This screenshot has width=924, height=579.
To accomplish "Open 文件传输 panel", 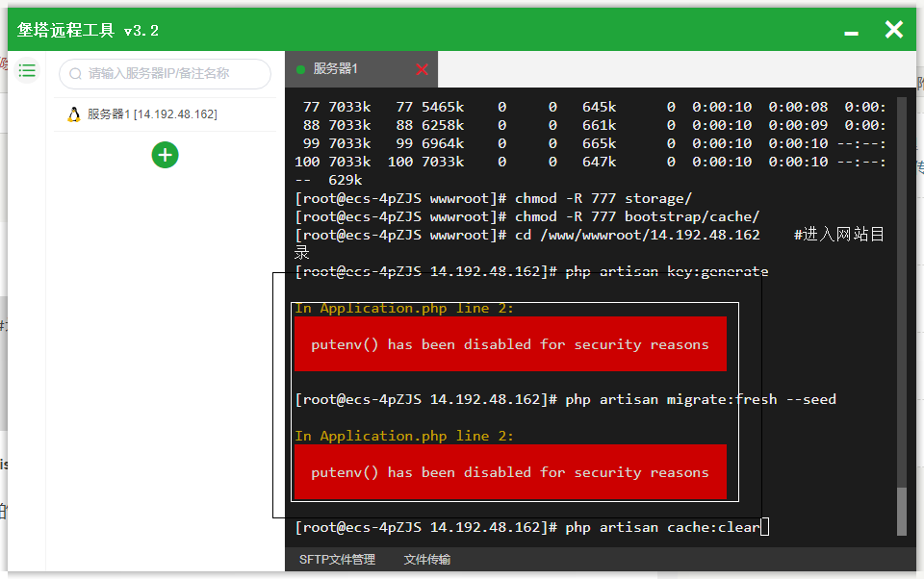I will pyautogui.click(x=427, y=560).
